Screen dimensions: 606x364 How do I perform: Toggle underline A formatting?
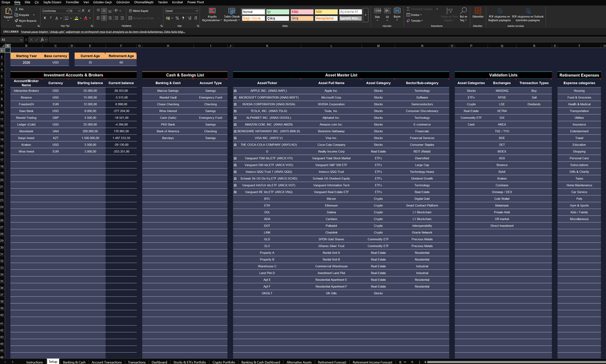point(56,18)
